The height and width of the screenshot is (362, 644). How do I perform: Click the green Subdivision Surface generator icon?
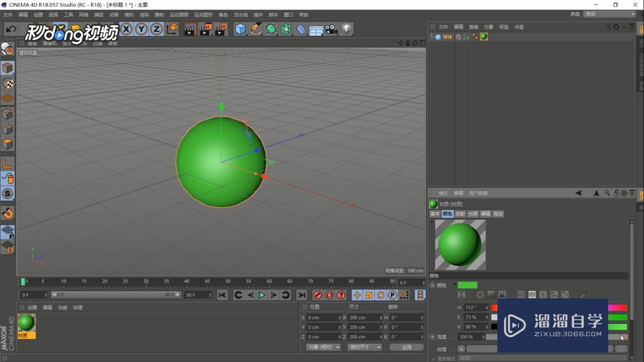pyautogui.click(x=271, y=29)
